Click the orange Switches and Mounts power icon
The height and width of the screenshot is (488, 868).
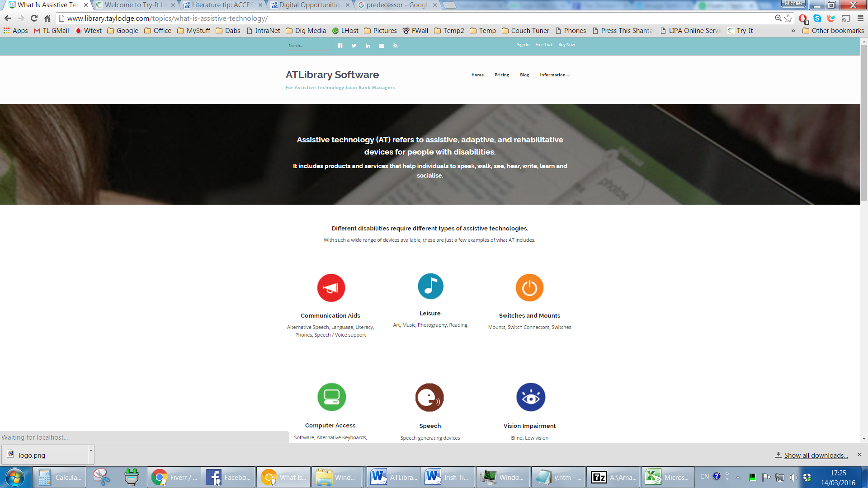coord(529,288)
